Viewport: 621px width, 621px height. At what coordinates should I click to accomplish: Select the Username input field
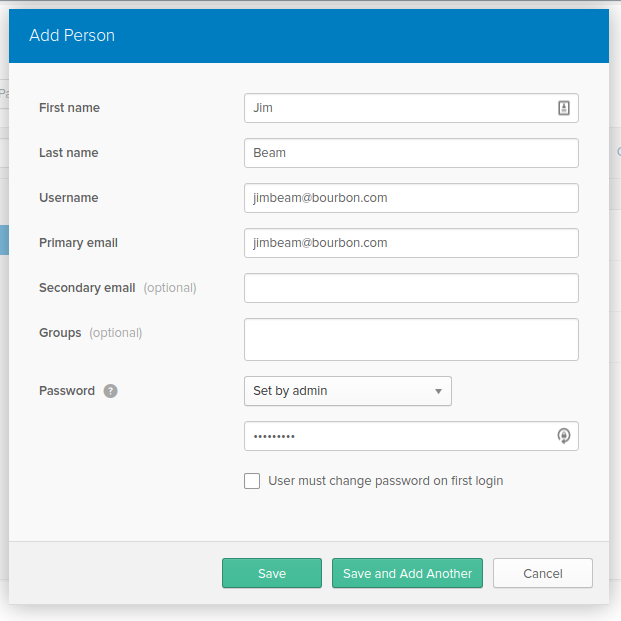pos(410,198)
